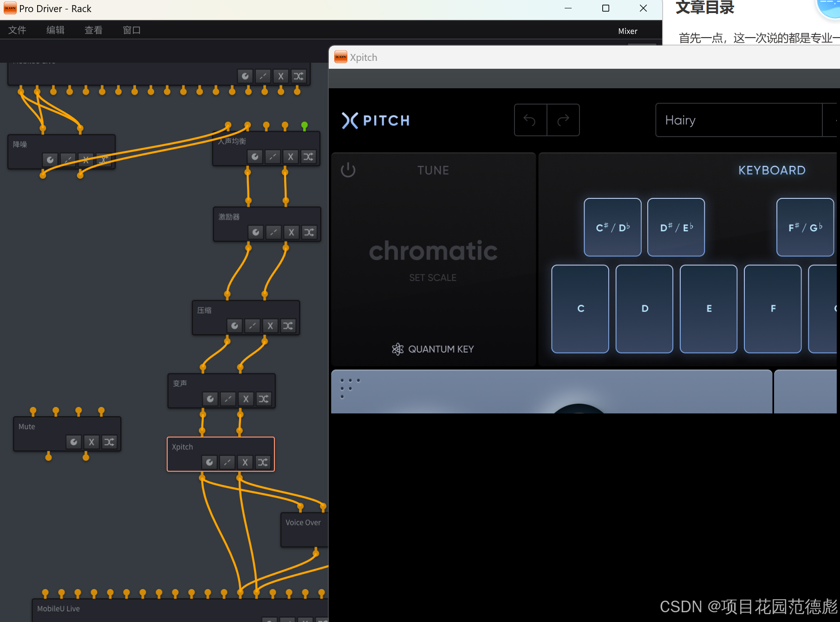
Task: Click the knob icon on the Xpitch node
Action: [209, 462]
